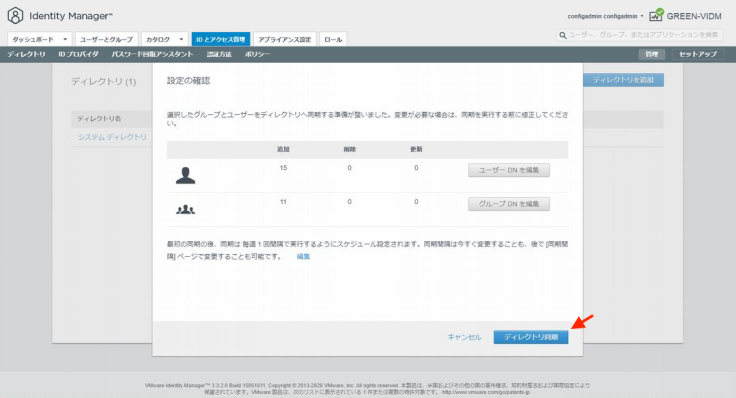The width and height of the screenshot is (736, 398).
Task: Click the group users icon in the table
Action: pos(185,209)
